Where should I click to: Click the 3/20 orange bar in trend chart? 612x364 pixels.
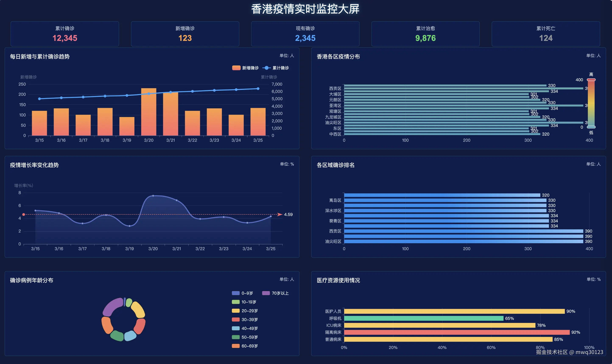tap(148, 115)
